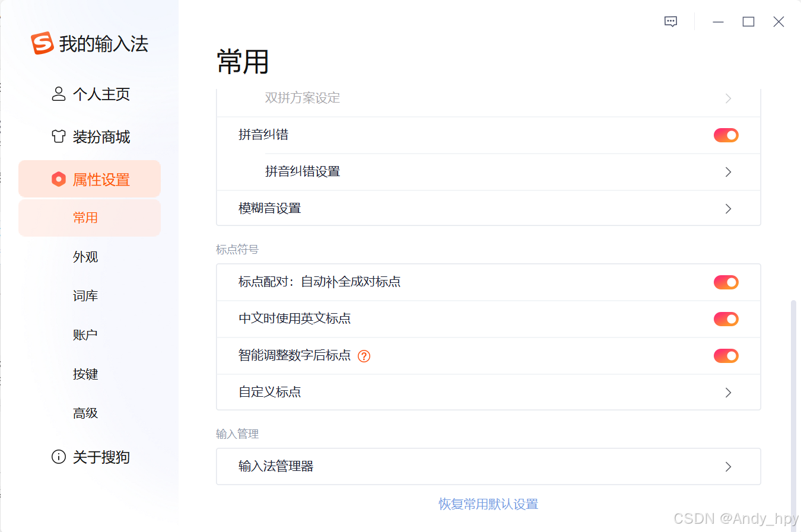
Task: Switch to the 外观 settings tab
Action: (85, 257)
